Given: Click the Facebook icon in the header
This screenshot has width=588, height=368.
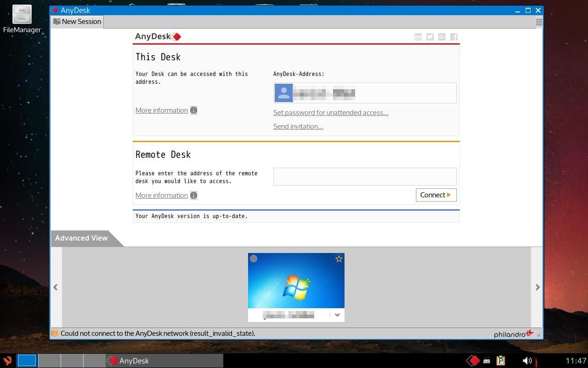Looking at the screenshot, I should 453,37.
